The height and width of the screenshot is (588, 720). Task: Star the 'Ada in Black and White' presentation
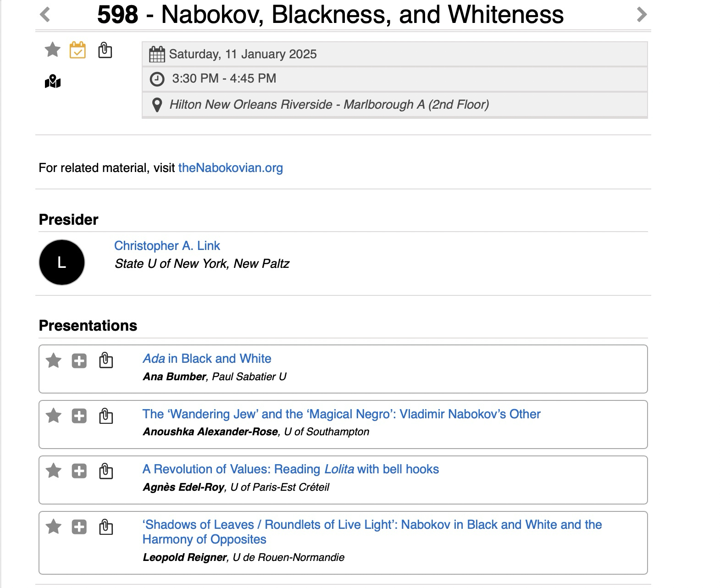pyautogui.click(x=54, y=361)
